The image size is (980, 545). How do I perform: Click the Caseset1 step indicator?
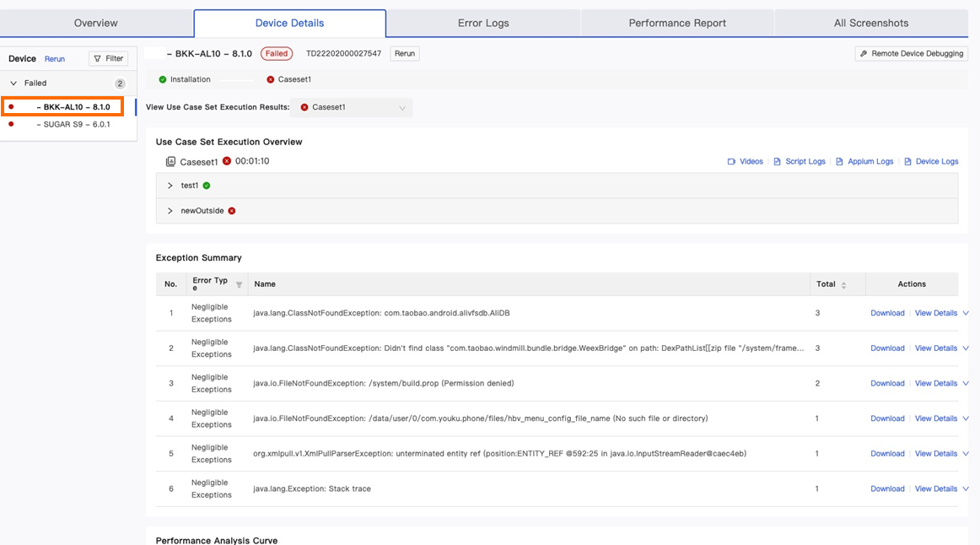click(x=288, y=79)
